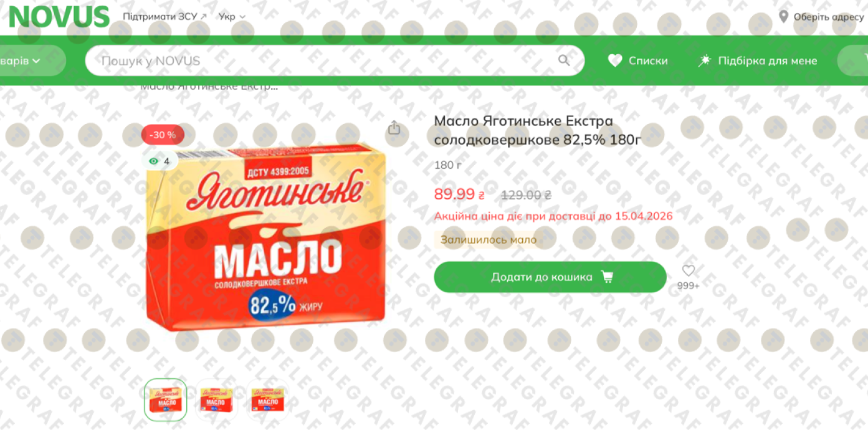Click the eye views counter icon
This screenshot has width=868, height=430.
(153, 161)
